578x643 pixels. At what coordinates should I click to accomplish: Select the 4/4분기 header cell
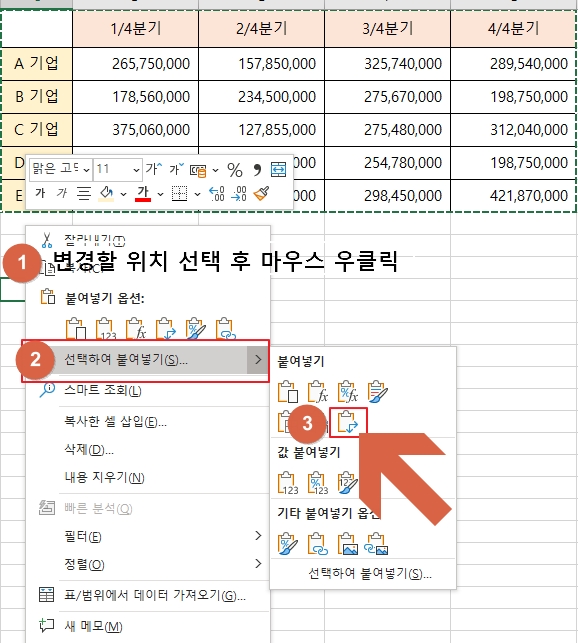513,29
